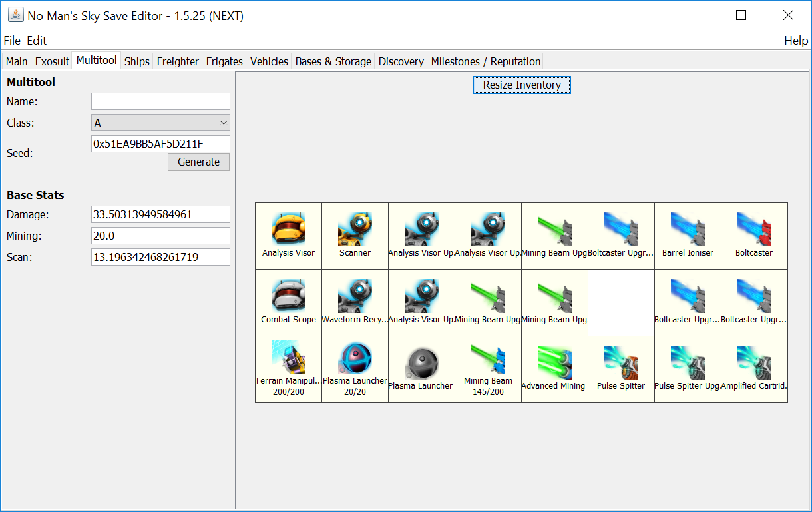
Task: Click the Damage base stat field
Action: pyautogui.click(x=160, y=214)
